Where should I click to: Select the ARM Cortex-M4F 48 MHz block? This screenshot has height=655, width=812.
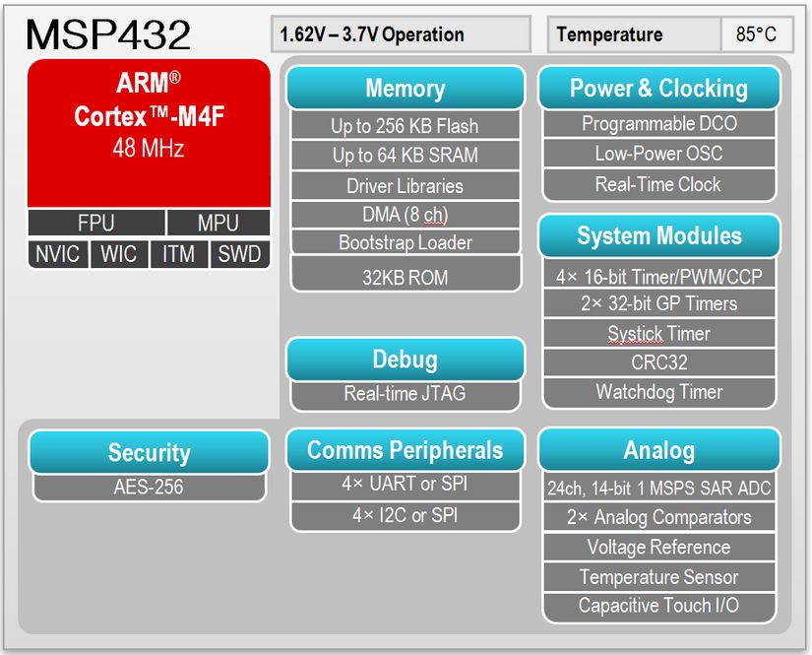click(x=150, y=133)
